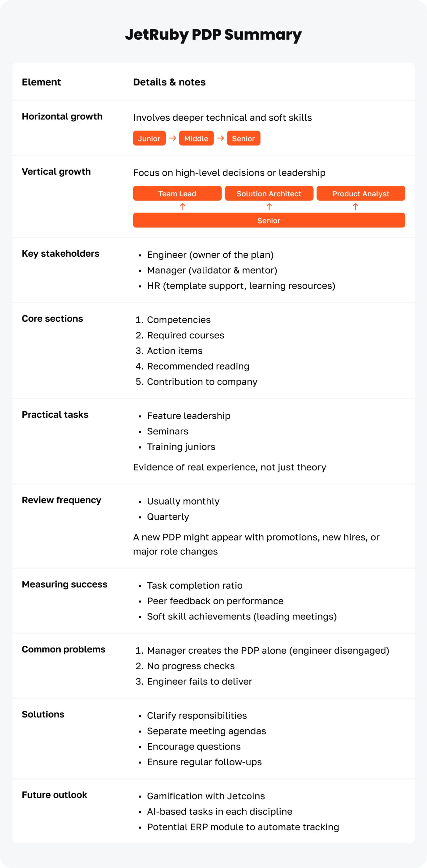Image resolution: width=427 pixels, height=868 pixels.
Task: Click the Competencies list item
Action: point(179,320)
